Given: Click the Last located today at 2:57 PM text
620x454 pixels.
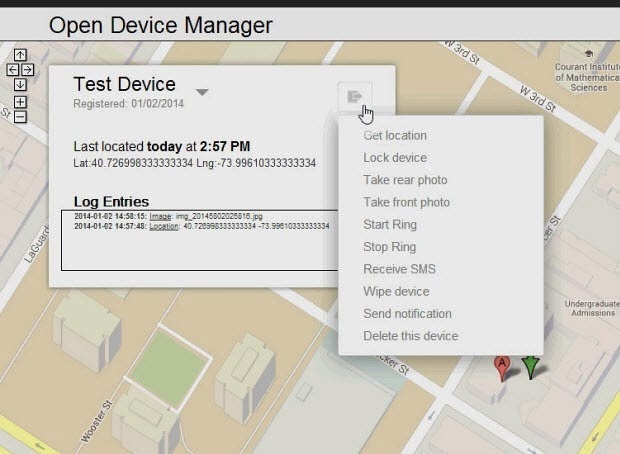Looking at the screenshot, I should click(x=162, y=146).
